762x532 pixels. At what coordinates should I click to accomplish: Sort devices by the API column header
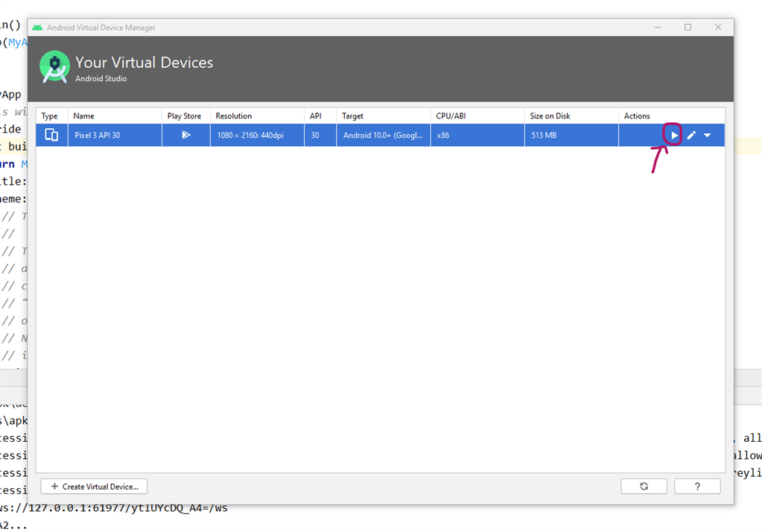(x=316, y=115)
